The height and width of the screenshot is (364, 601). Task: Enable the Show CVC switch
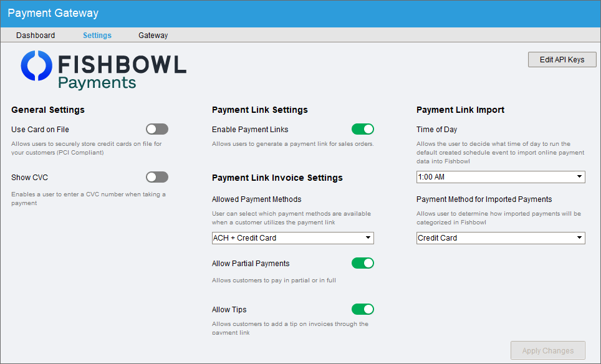pos(156,177)
